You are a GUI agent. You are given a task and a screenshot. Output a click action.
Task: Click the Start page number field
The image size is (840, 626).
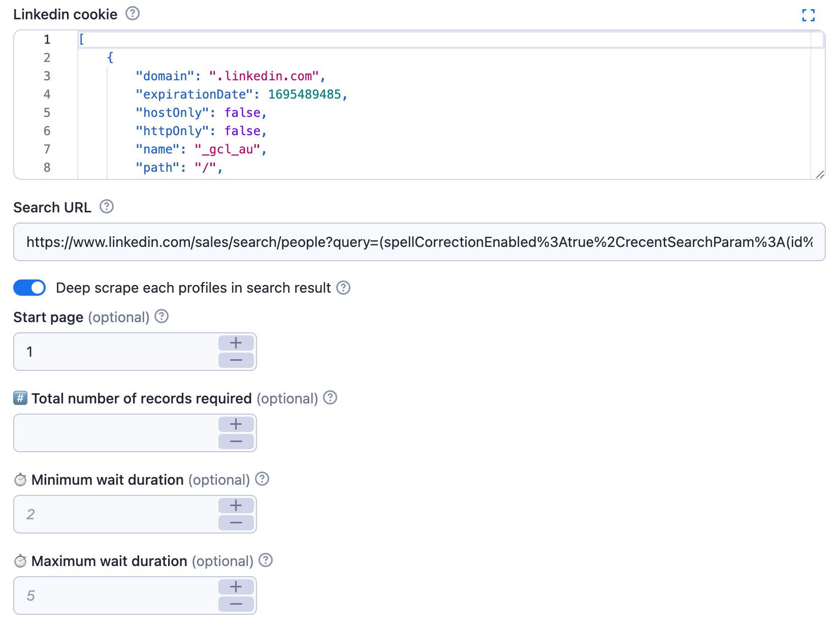102,352
